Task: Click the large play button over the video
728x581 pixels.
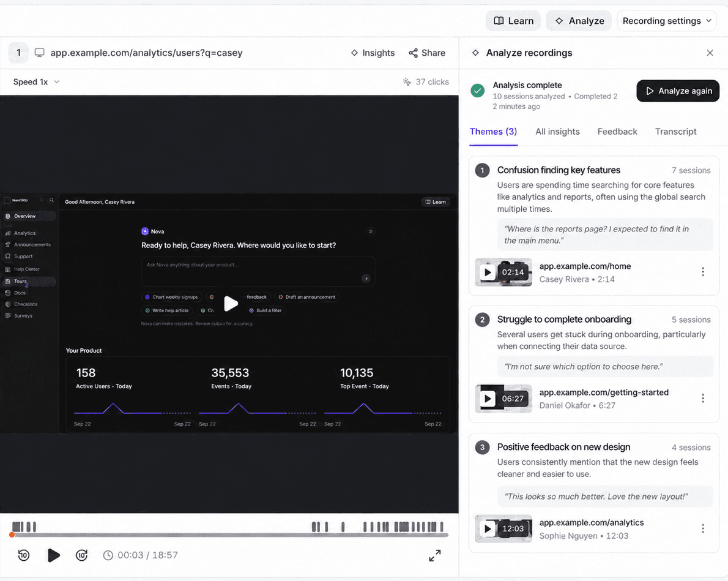Action: 230,304
